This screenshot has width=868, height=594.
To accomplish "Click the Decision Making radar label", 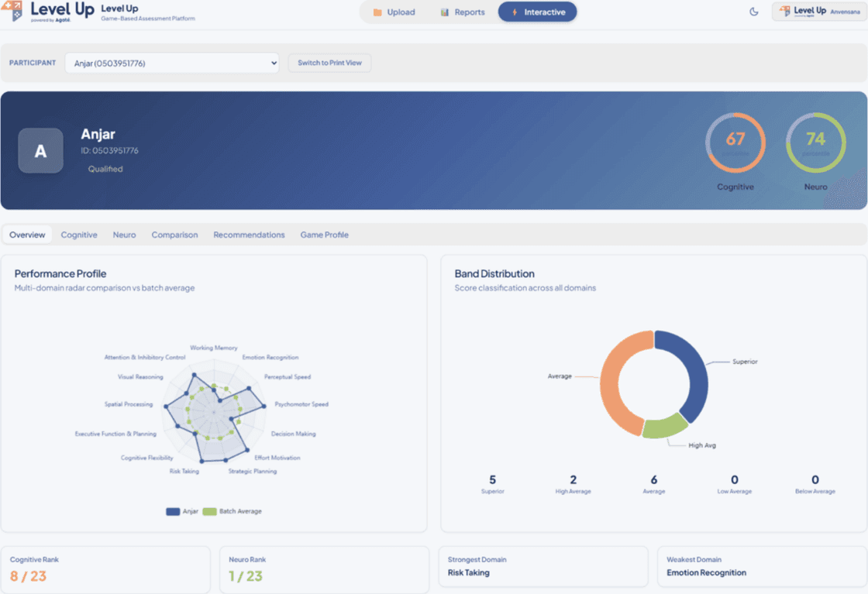I will 294,434.
